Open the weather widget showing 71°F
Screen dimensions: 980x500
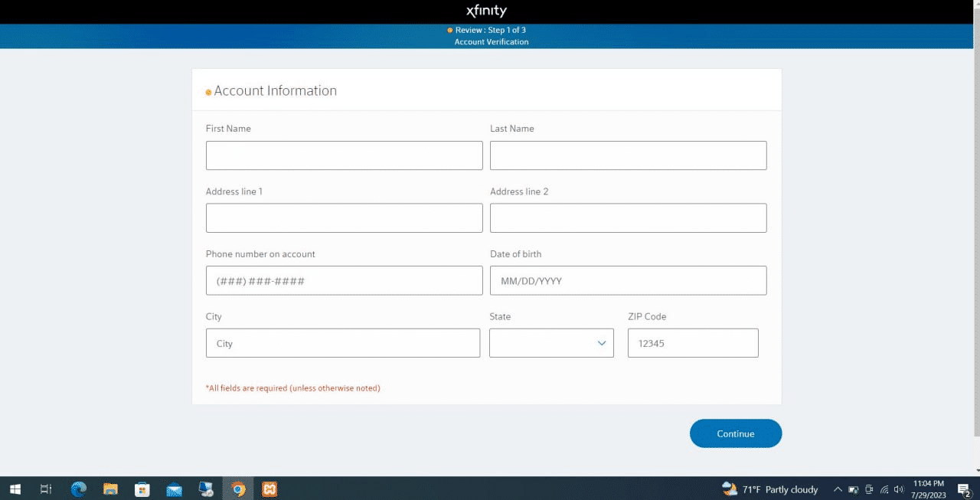coord(770,489)
